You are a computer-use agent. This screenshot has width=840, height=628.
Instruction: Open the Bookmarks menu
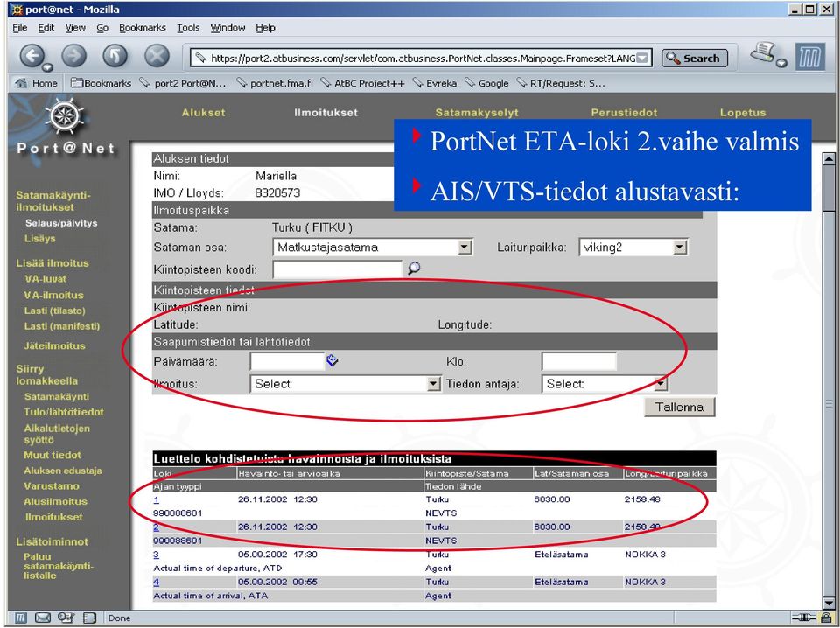[143, 28]
